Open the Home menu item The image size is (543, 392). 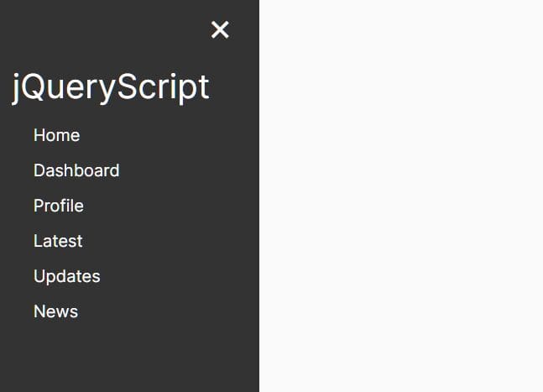click(x=57, y=135)
